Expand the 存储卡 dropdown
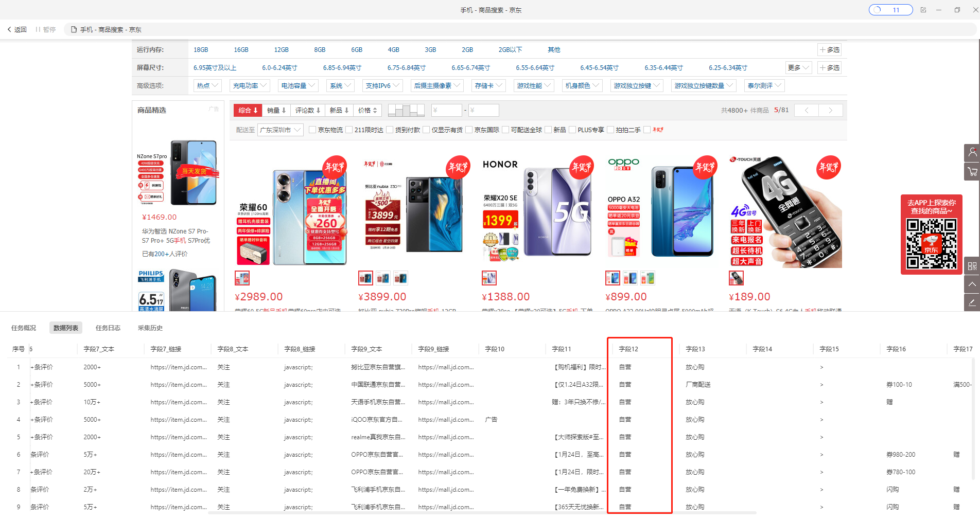Image resolution: width=980 pixels, height=520 pixels. tap(488, 86)
